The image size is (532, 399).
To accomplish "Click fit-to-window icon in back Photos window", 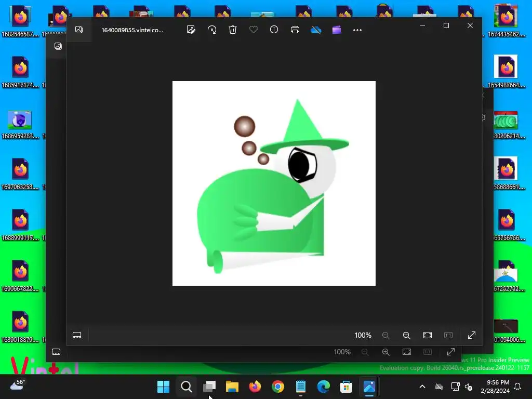I will point(407,352).
